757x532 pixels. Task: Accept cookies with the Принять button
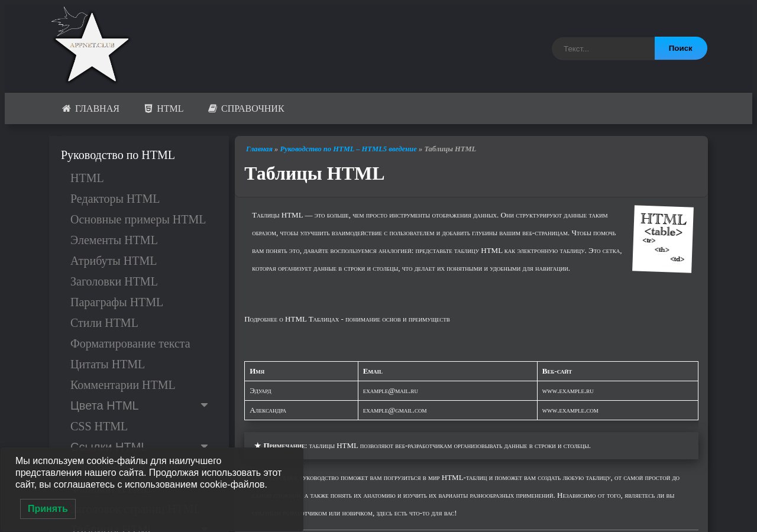click(48, 509)
